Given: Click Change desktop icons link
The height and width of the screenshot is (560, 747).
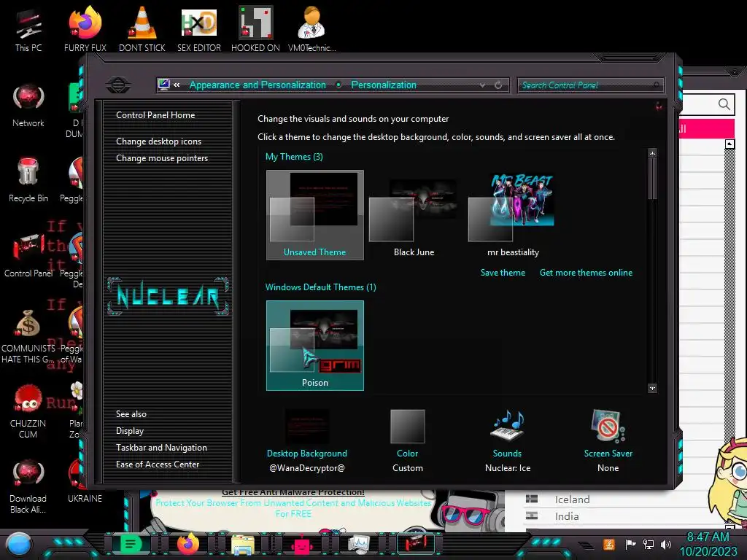Looking at the screenshot, I should pyautogui.click(x=158, y=141).
